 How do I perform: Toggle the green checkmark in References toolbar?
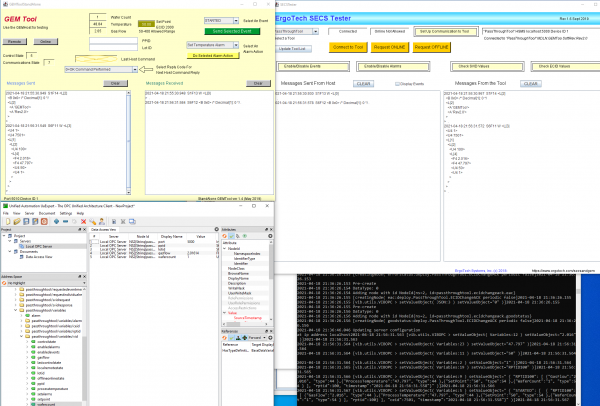pos(232,338)
